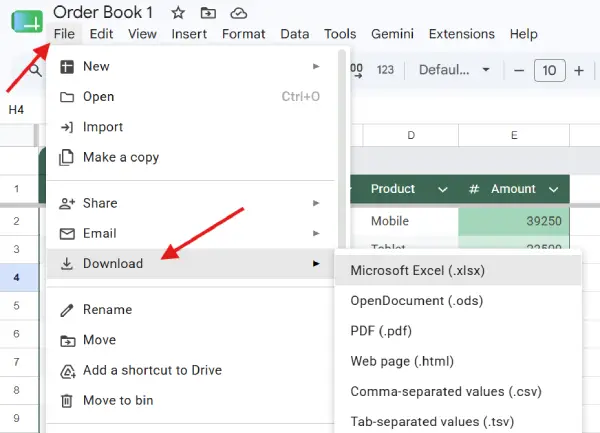Screen dimensions: 600x433
Task: Click the Email envelope icon
Action: 67,233
